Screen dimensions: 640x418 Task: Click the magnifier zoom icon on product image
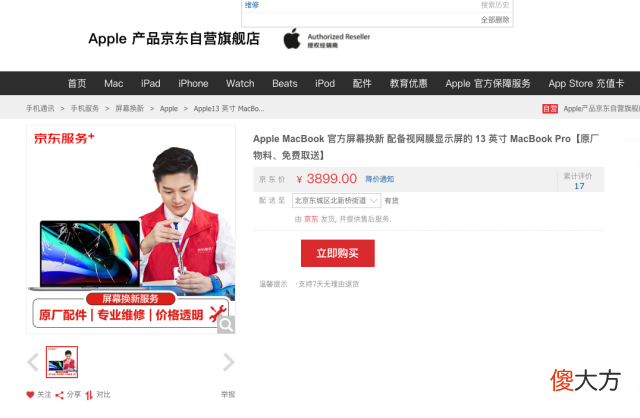(x=226, y=325)
